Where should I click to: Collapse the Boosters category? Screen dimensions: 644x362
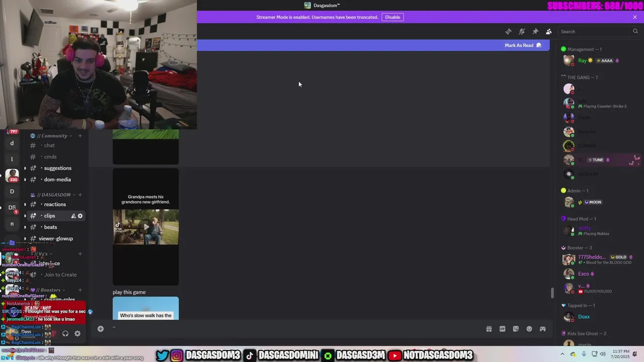(x=47, y=290)
